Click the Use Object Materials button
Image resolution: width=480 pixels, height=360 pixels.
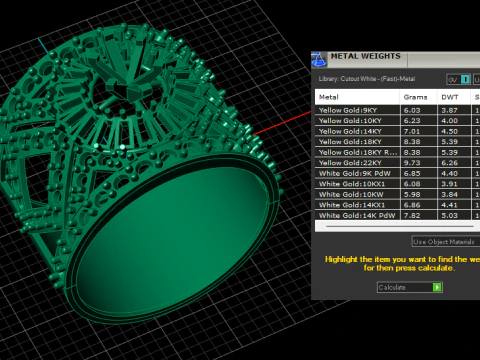click(446, 242)
